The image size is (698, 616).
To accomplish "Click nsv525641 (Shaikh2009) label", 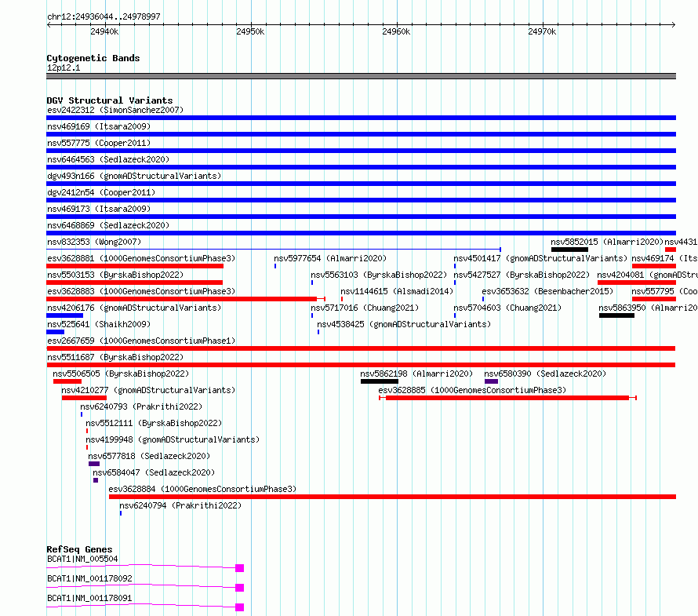I will (x=99, y=324).
